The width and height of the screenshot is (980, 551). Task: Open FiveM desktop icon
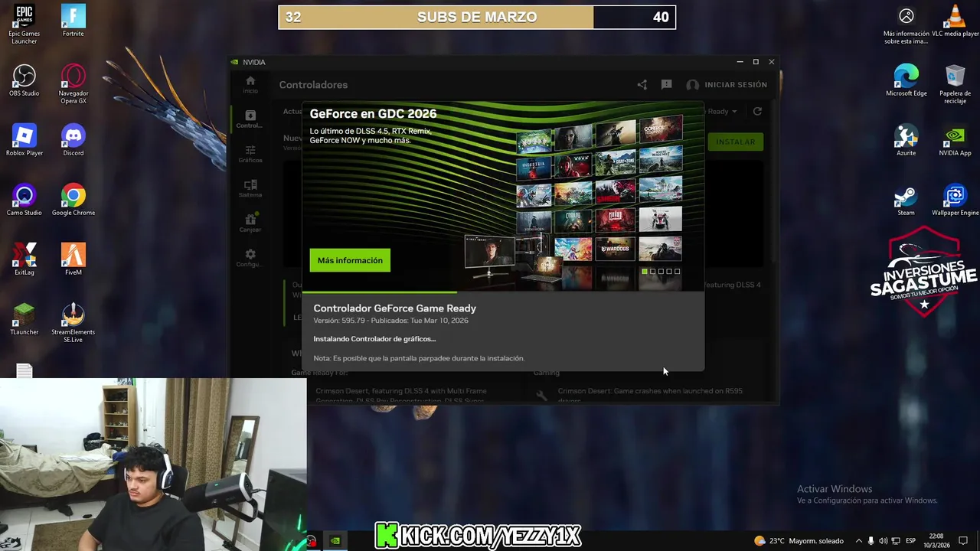click(x=73, y=259)
